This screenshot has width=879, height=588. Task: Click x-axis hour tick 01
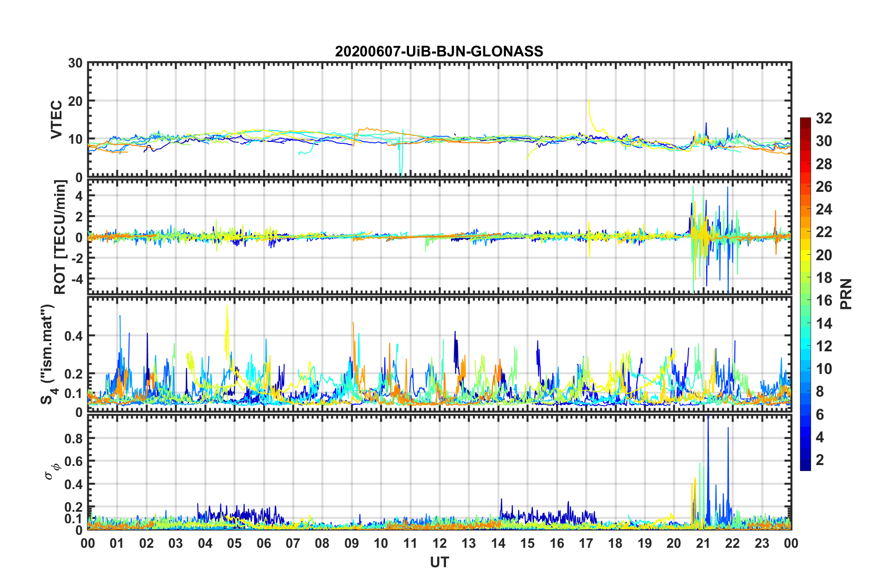coord(117,543)
